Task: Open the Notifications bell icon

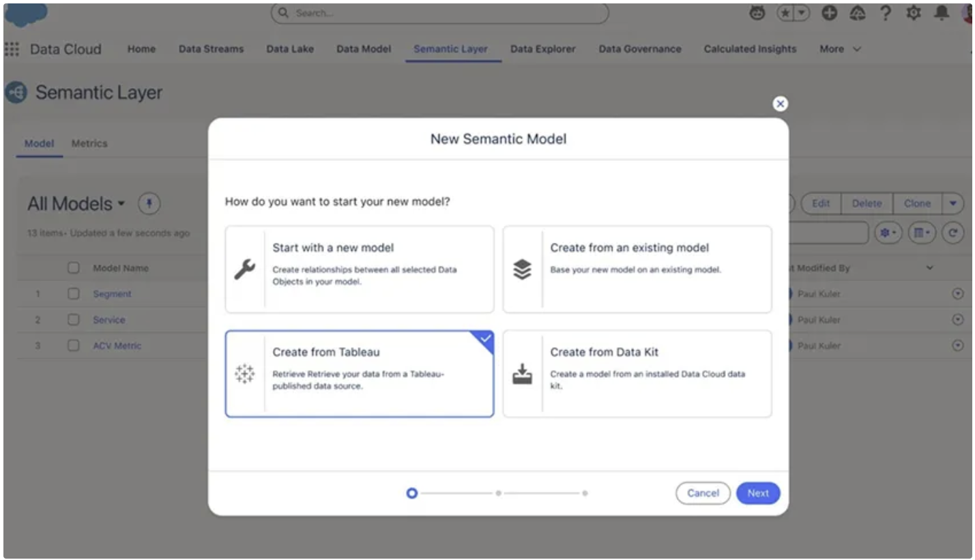Action: pyautogui.click(x=942, y=13)
